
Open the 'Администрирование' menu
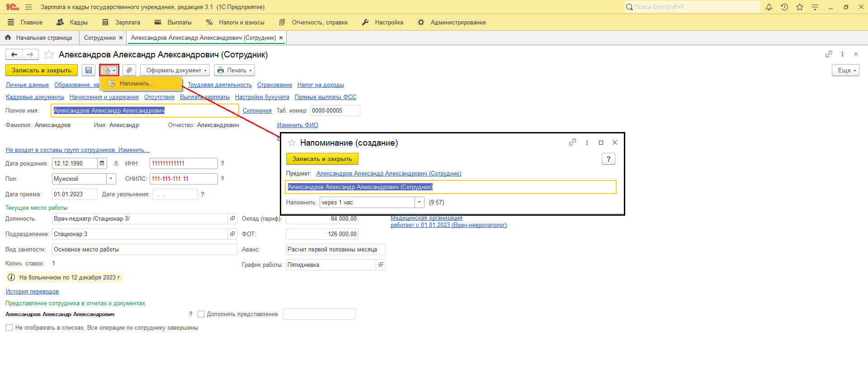point(452,22)
